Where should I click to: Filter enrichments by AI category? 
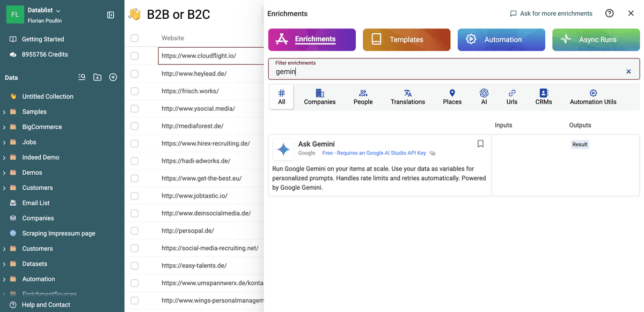click(484, 97)
